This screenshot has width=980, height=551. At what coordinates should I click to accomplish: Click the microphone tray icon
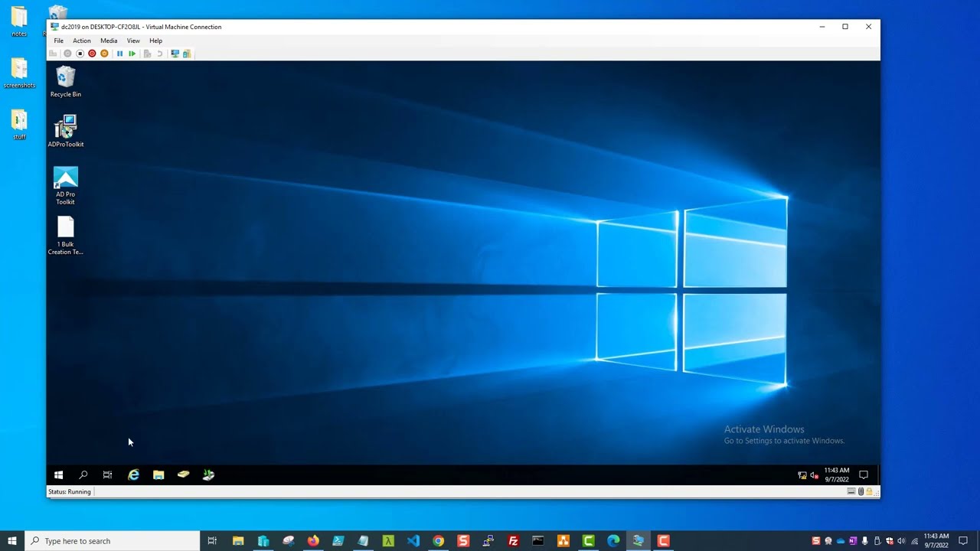point(865,541)
